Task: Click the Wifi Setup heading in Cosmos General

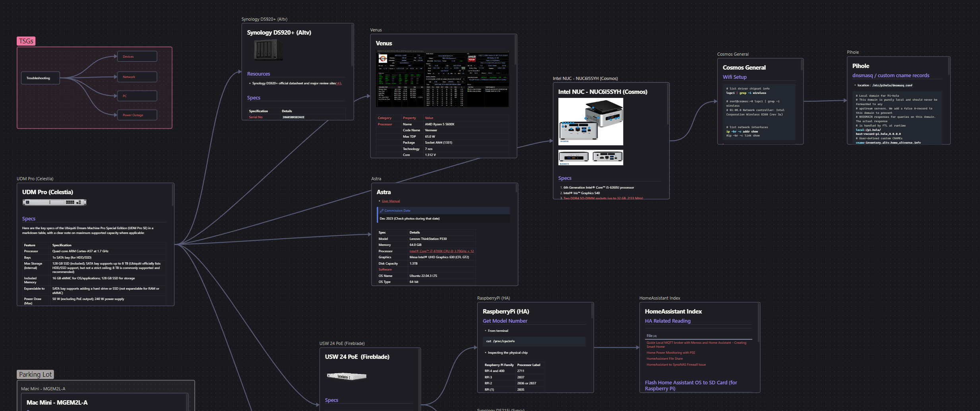Action: tap(734, 77)
